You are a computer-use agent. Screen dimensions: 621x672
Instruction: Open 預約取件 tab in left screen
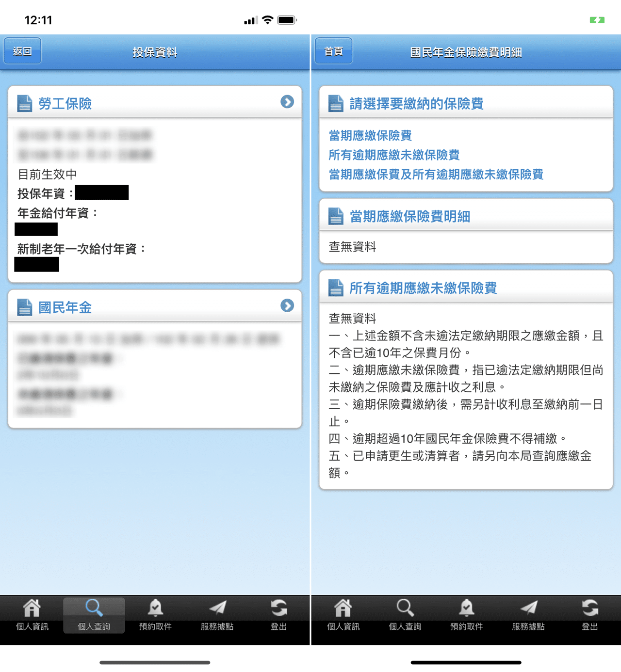(155, 615)
